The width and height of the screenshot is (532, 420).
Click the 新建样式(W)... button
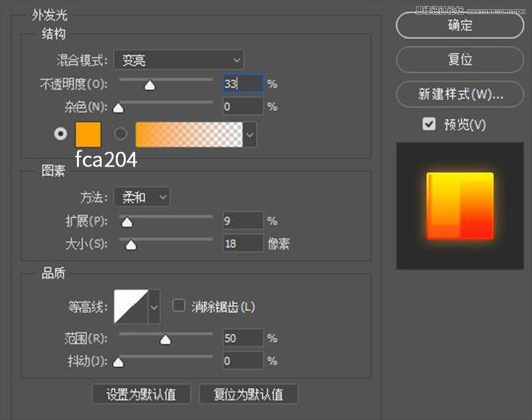[460, 94]
